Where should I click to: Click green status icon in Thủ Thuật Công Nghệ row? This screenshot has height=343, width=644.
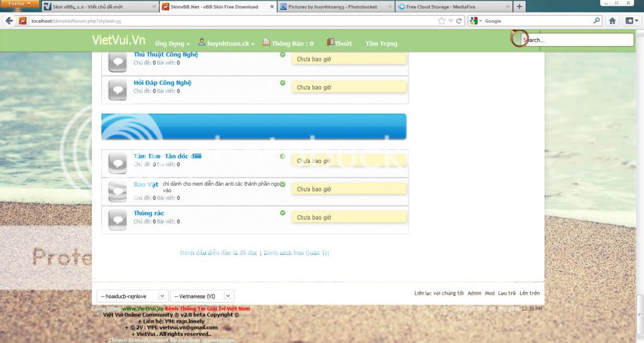[x=283, y=54]
